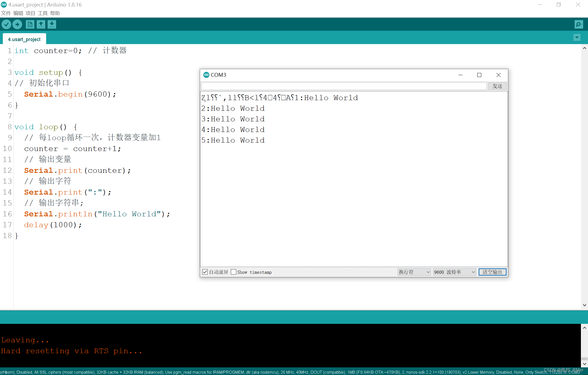This screenshot has width=588, height=375.
Task: Expand the sketch tab menu arrow
Action: (577, 37)
